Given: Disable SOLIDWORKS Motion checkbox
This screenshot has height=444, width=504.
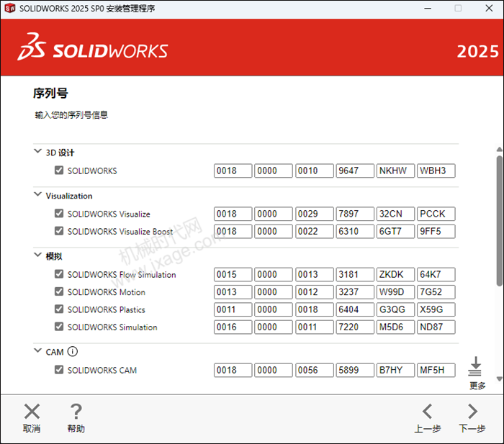Looking at the screenshot, I should click(x=59, y=291).
